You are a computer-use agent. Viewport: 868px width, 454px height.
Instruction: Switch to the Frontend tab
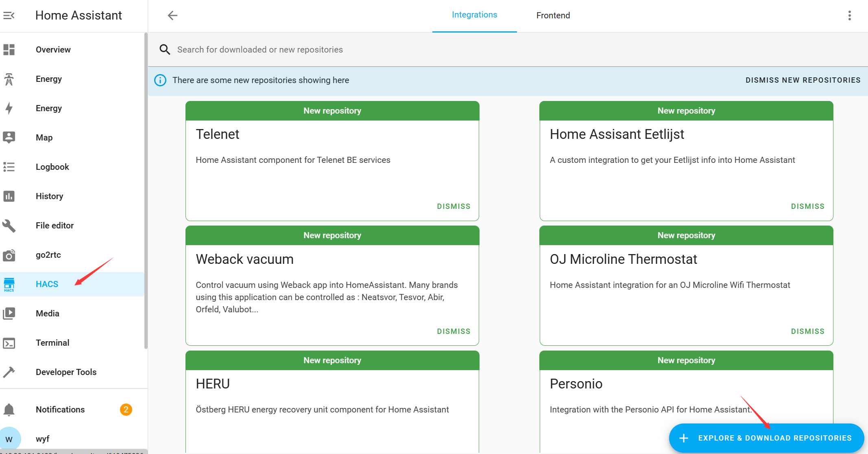[553, 15]
